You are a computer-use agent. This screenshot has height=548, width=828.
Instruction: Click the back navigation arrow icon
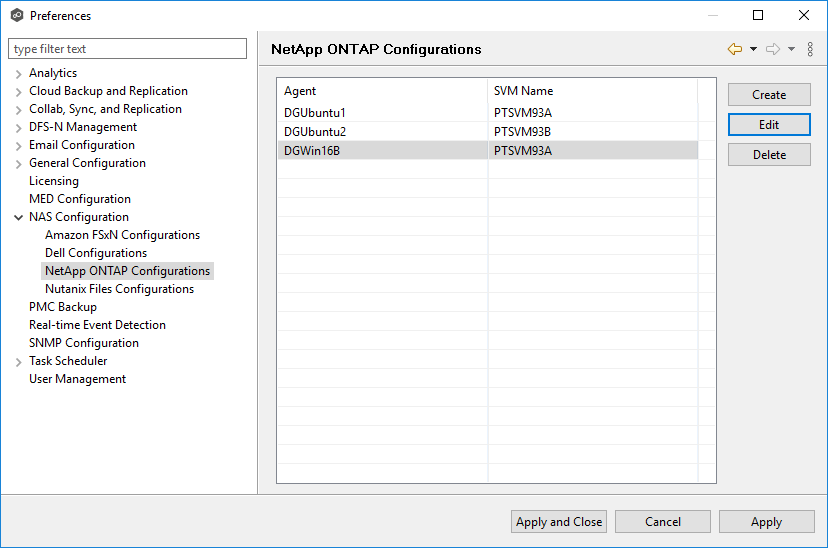[x=735, y=49]
